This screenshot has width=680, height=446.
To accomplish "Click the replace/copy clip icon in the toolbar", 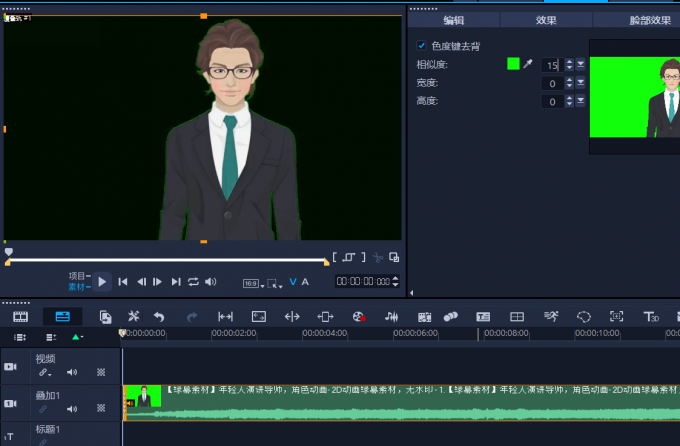I will pyautogui.click(x=105, y=317).
